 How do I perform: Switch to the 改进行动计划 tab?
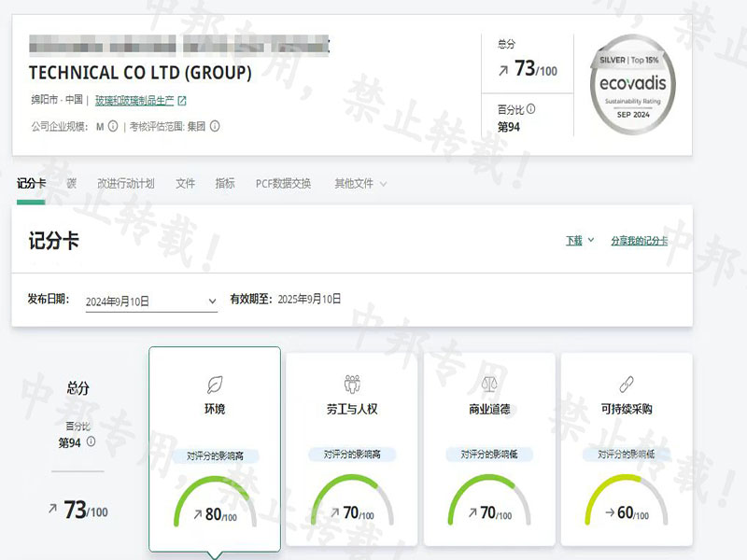(x=126, y=184)
